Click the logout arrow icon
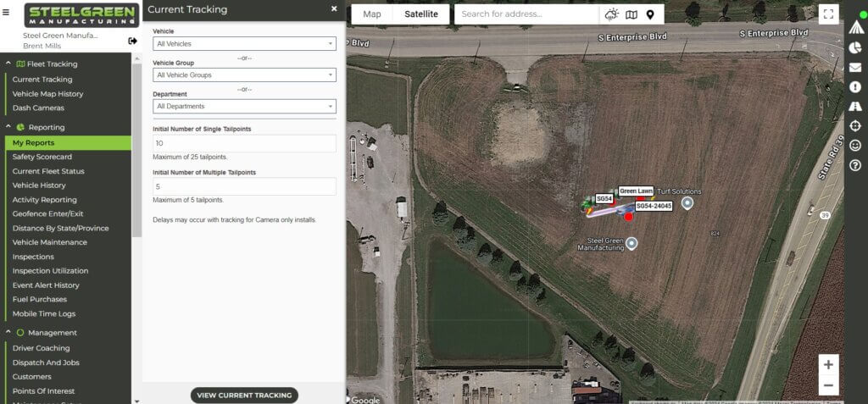Viewport: 868px width, 404px height. tap(133, 41)
